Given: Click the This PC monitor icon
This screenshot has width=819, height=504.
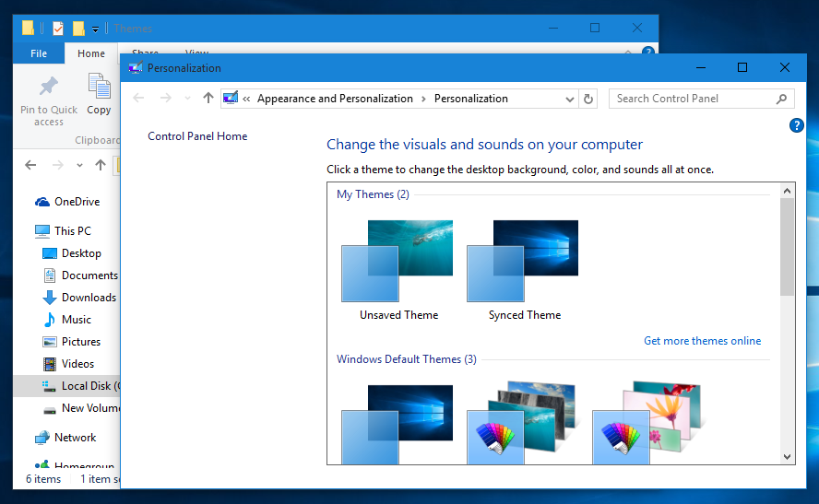Looking at the screenshot, I should coord(42,231).
